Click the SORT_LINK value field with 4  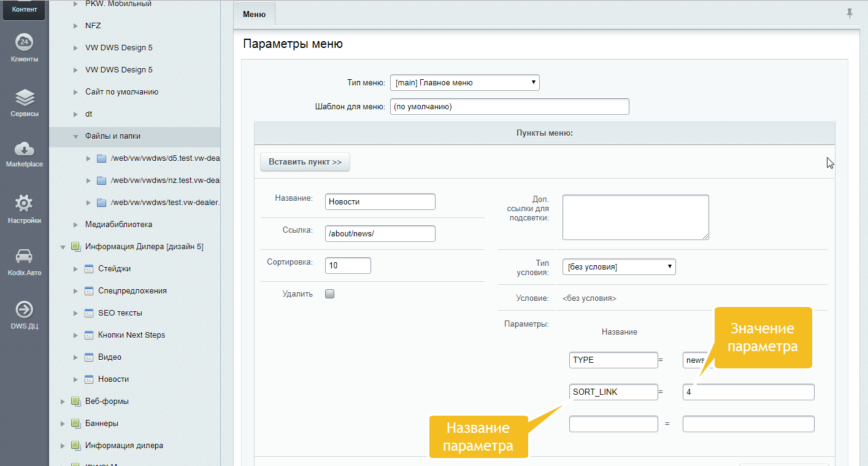coord(748,392)
